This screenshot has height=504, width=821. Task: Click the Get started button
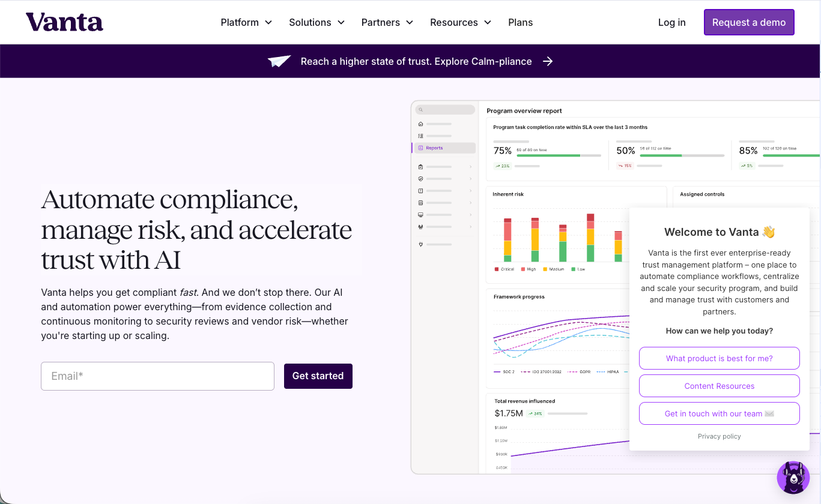pos(318,376)
